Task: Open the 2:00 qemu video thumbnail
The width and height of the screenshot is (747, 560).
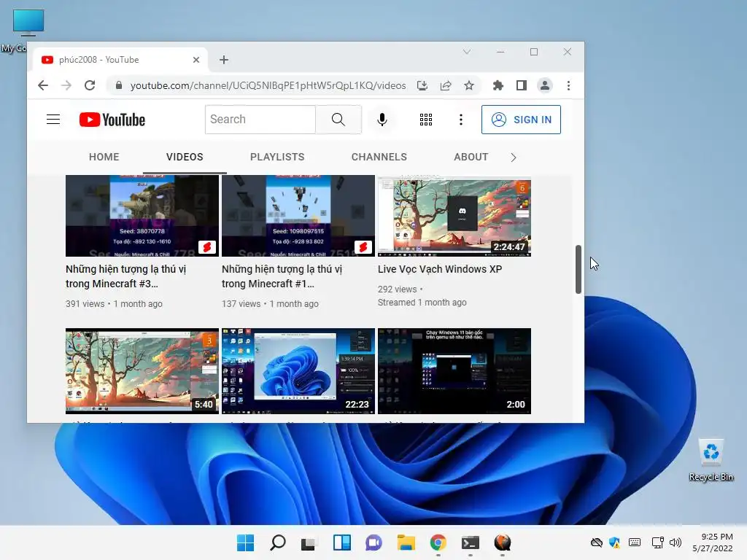Action: click(454, 371)
